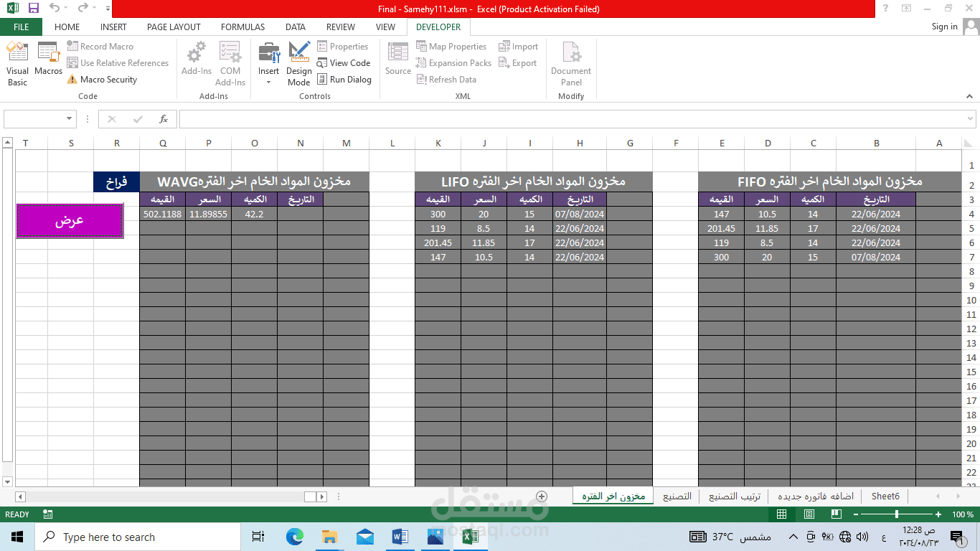This screenshot has width=980, height=551.
Task: Click the purple عرض button
Action: tap(70, 221)
